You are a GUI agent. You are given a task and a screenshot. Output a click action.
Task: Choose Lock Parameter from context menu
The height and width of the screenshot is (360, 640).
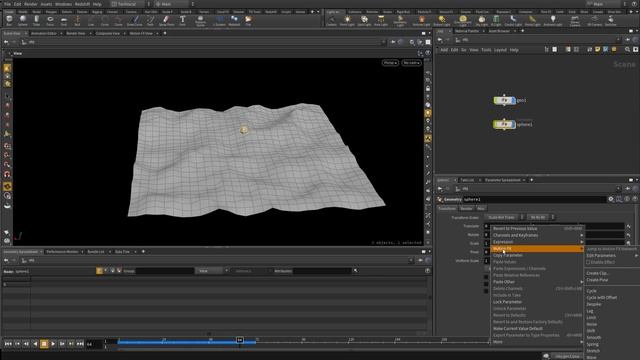coord(507,302)
